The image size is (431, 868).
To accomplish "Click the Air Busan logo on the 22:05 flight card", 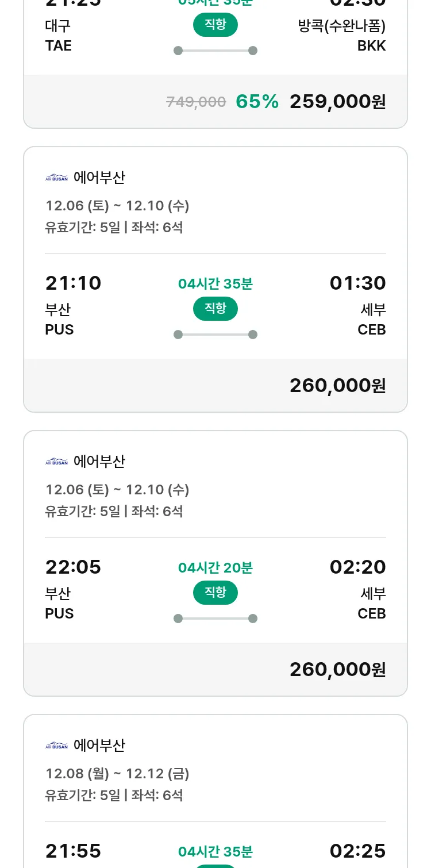I will tap(56, 462).
